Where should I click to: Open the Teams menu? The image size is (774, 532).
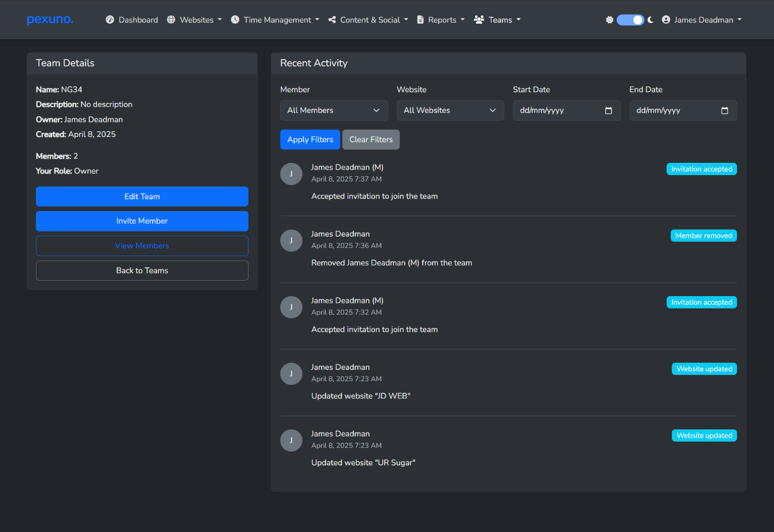497,20
